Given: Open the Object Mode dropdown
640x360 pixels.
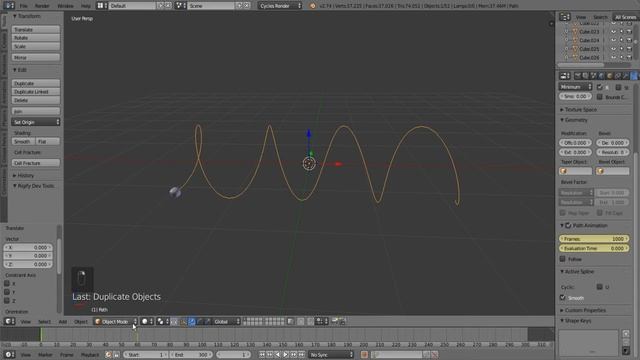Looking at the screenshot, I should pos(115,322).
